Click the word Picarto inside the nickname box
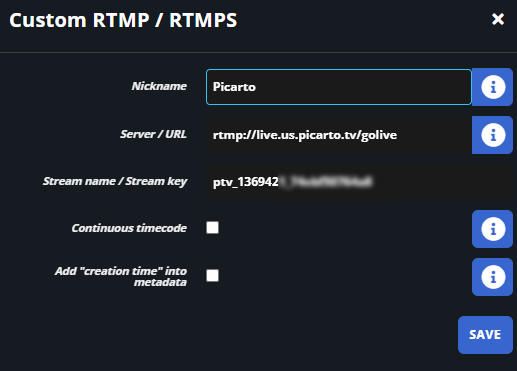The image size is (517, 371). point(234,87)
